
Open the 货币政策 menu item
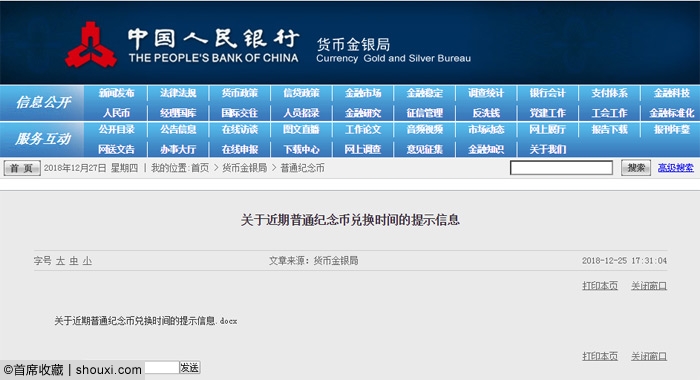pos(240,93)
